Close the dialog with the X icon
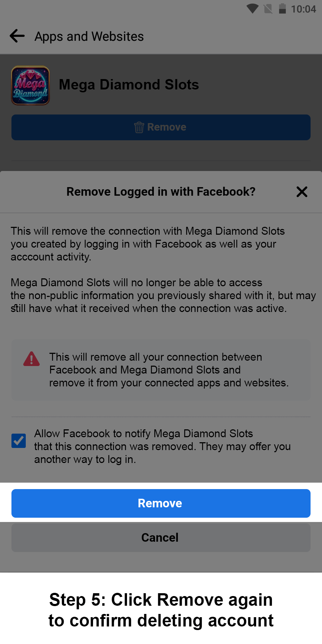 tap(302, 192)
